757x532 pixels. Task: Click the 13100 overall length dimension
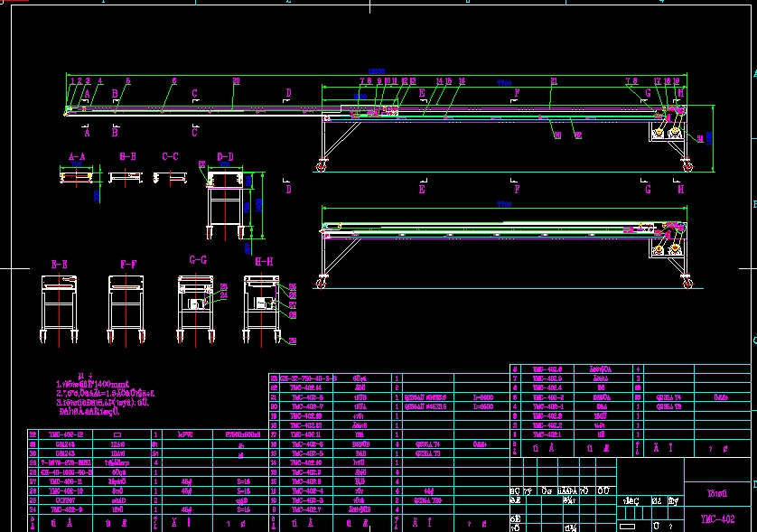pos(376,71)
